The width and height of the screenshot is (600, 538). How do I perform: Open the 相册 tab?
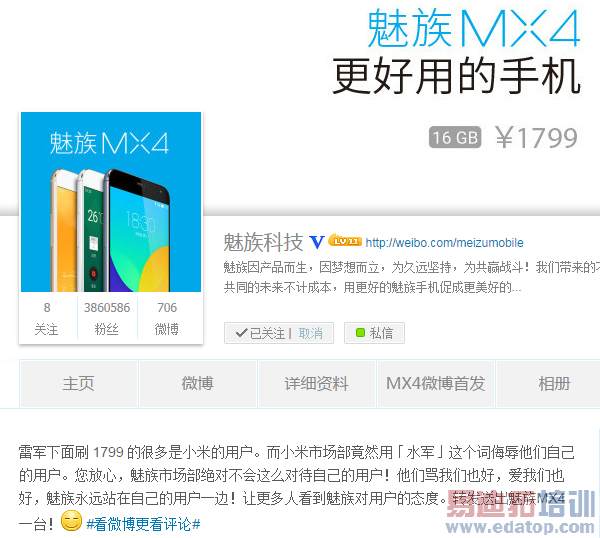tap(554, 384)
